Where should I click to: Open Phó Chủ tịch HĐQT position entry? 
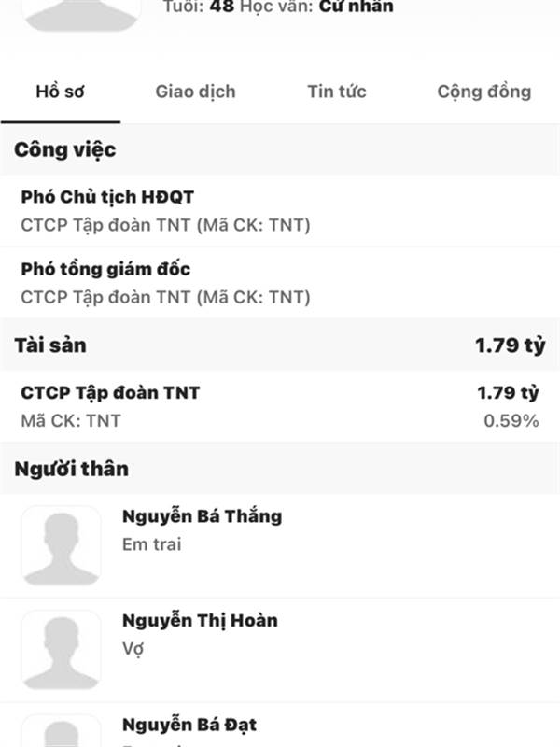pyautogui.click(x=280, y=211)
